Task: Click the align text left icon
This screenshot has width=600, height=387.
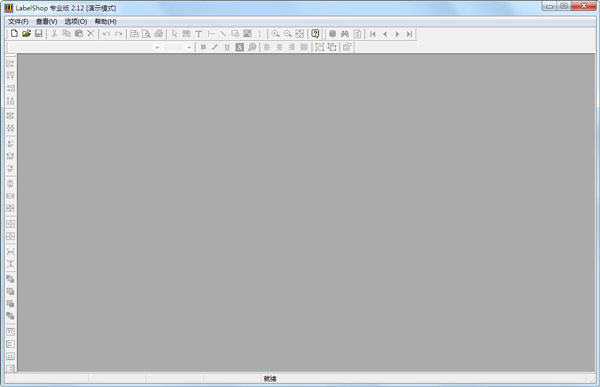Action: coord(267,47)
